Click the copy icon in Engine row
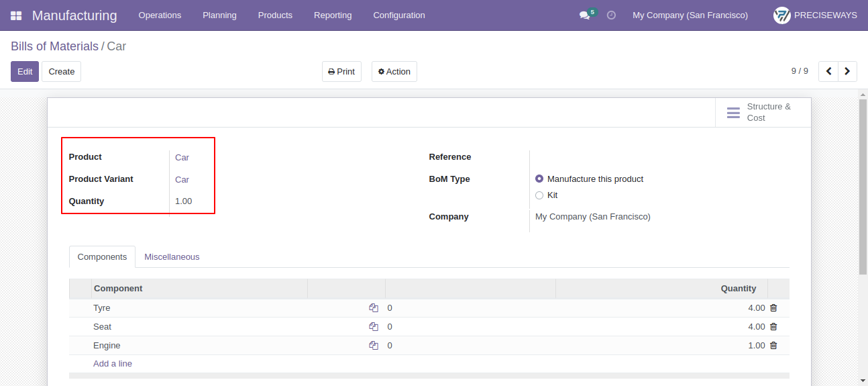Image resolution: width=868 pixels, height=386 pixels. click(x=374, y=346)
